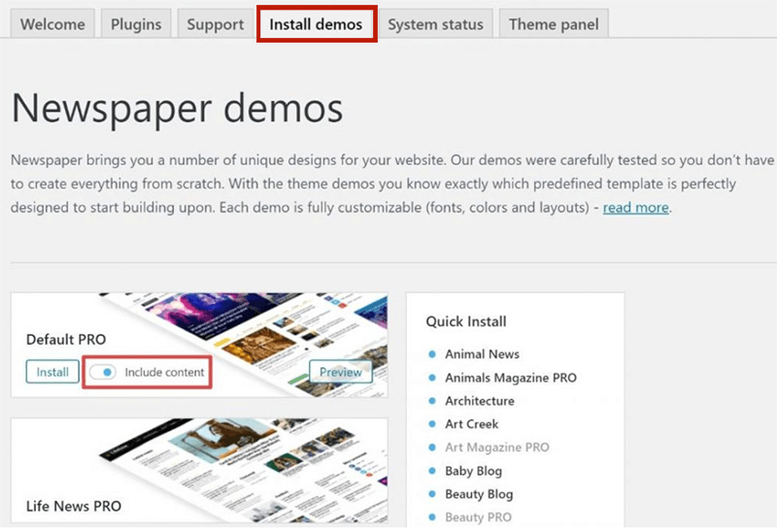This screenshot has width=777, height=532.
Task: Open the Theme panel tab
Action: tap(554, 23)
